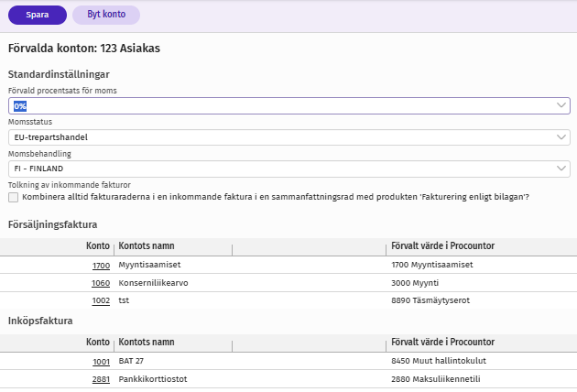
Task: Select the 'Myyntisaamiset' name cell in the 1700 row
Action: click(x=149, y=265)
